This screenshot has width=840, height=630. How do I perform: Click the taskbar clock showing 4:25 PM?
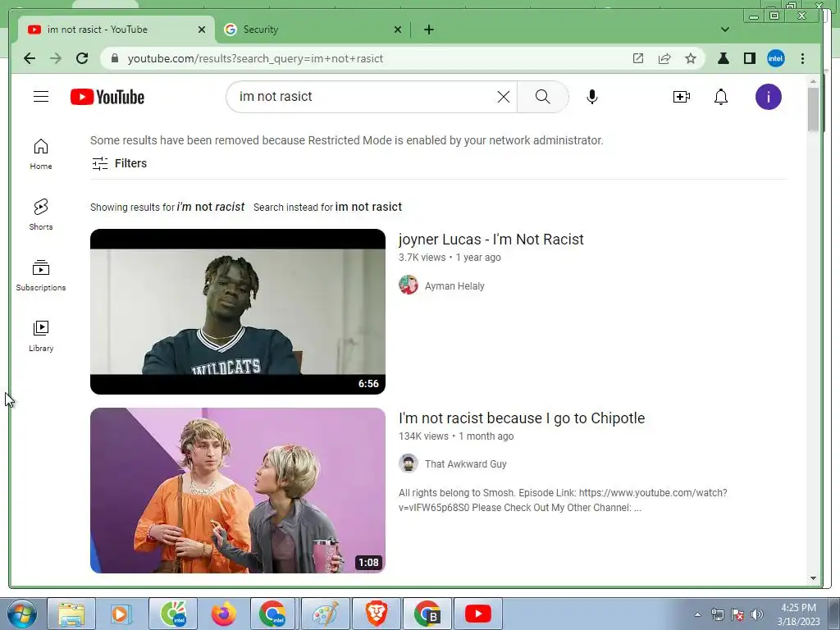798,614
